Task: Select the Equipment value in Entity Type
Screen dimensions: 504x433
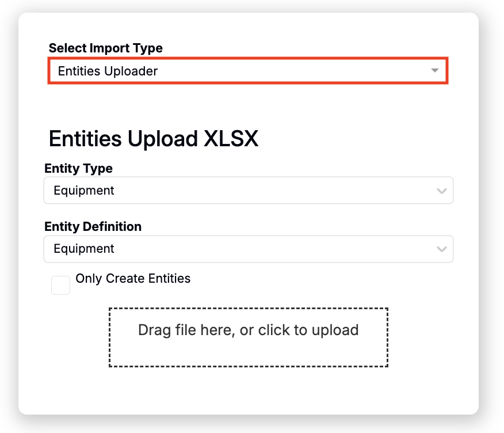Action: 84,191
